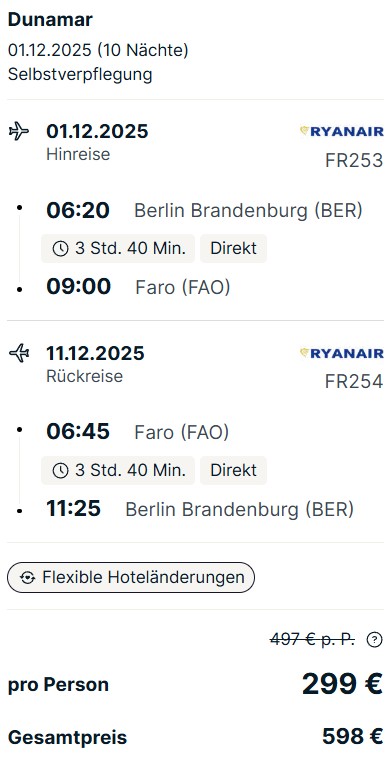Open the Flexible Hoteländerungen pill button
This screenshot has height=757, width=391.
[131, 577]
